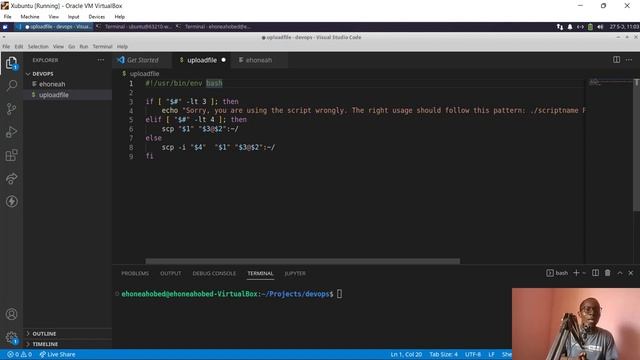Open VS Code Run menu
Screen dimensions: 640x360
(x=84, y=47)
